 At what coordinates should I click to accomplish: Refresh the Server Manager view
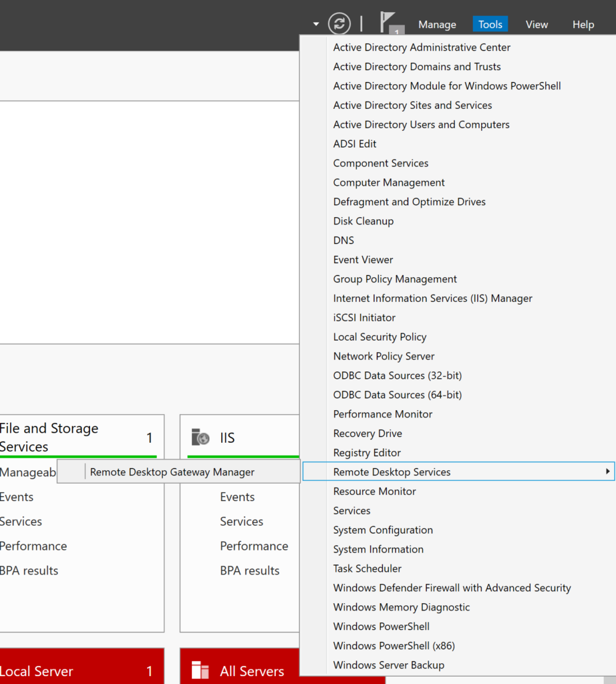(339, 23)
